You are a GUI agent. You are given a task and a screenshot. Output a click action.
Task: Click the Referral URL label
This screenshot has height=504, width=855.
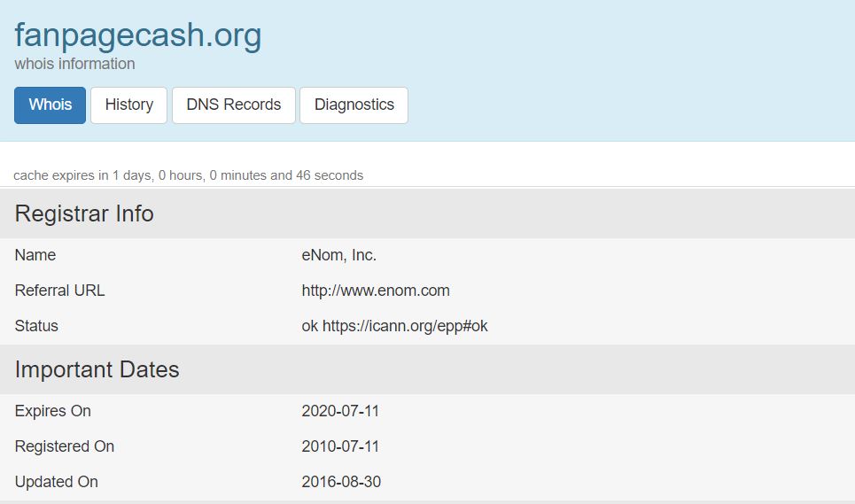pos(59,291)
